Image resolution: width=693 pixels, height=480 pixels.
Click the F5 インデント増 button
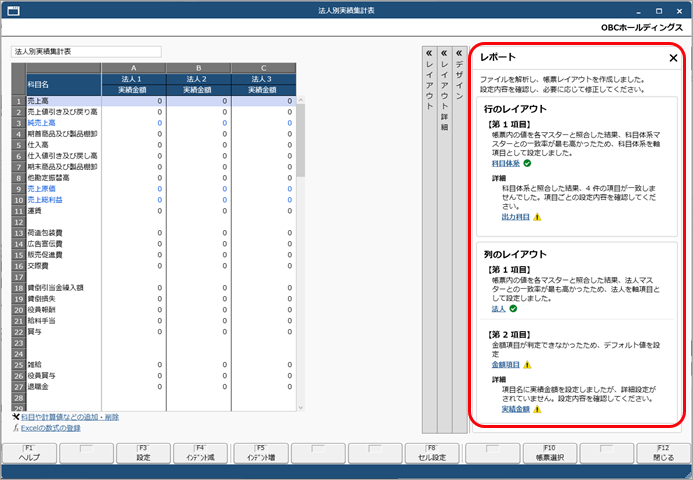coord(261,453)
